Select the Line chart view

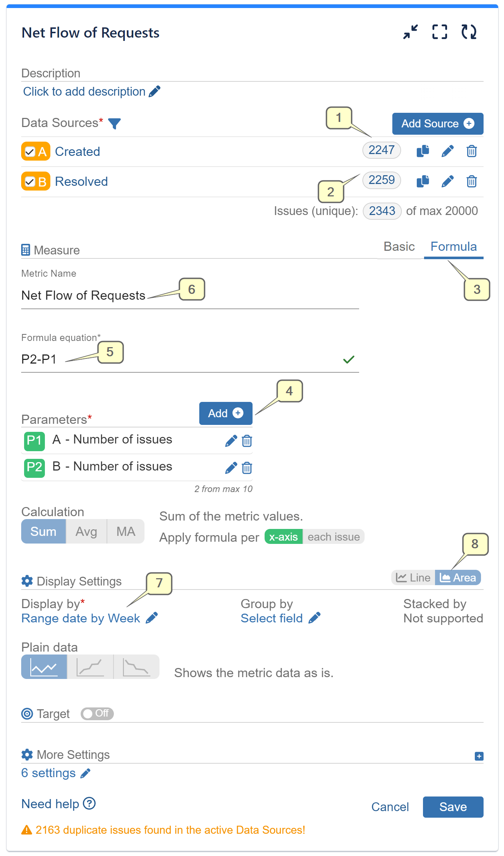413,577
